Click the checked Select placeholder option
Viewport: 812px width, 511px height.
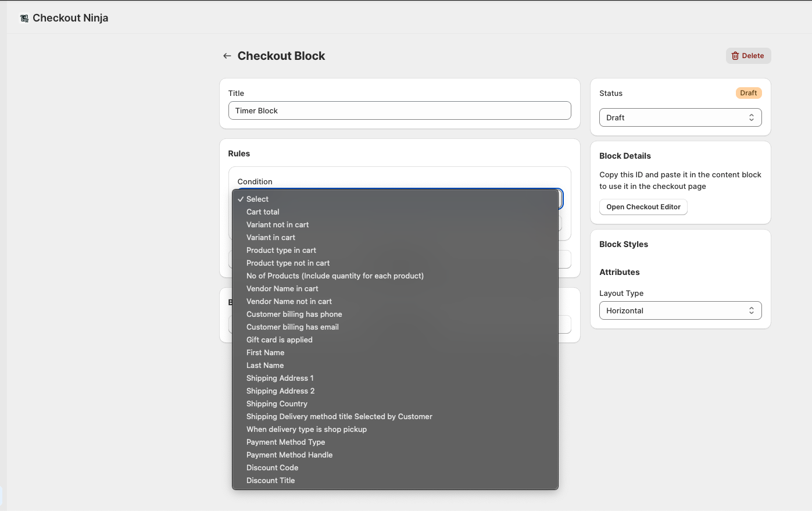(x=257, y=199)
